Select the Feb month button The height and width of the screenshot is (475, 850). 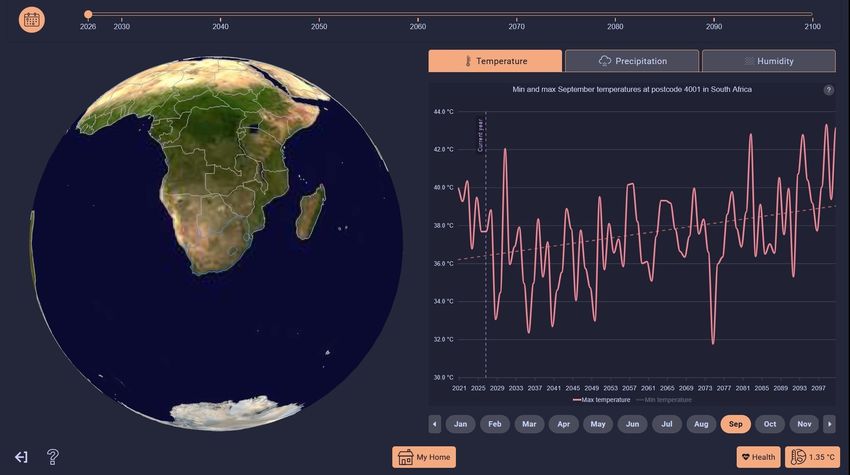coord(495,424)
